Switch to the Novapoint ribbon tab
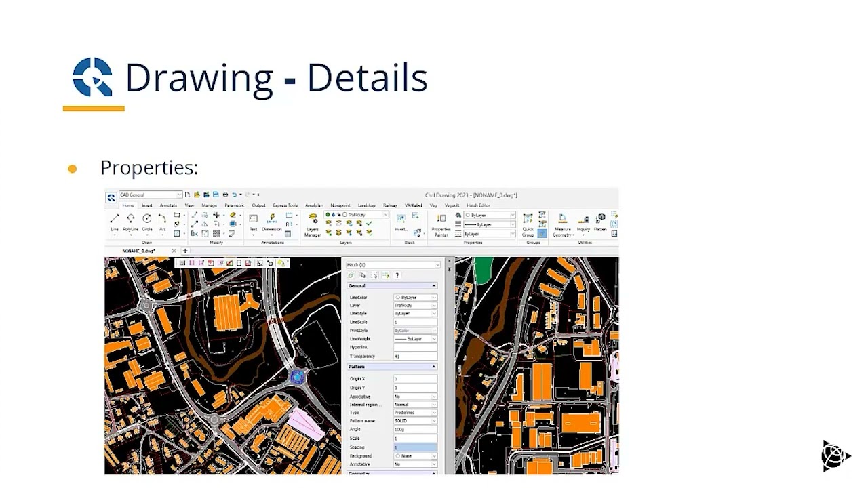Screen dimensions: 868x488 point(340,205)
